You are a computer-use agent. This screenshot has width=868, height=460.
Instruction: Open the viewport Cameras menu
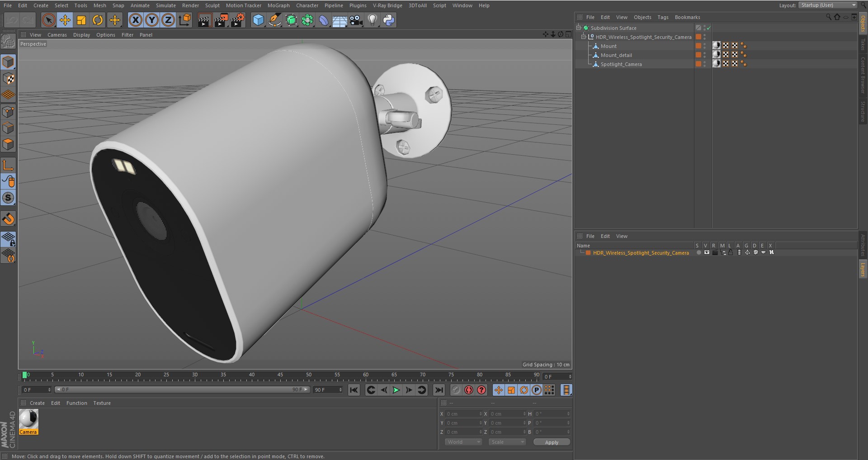click(57, 35)
